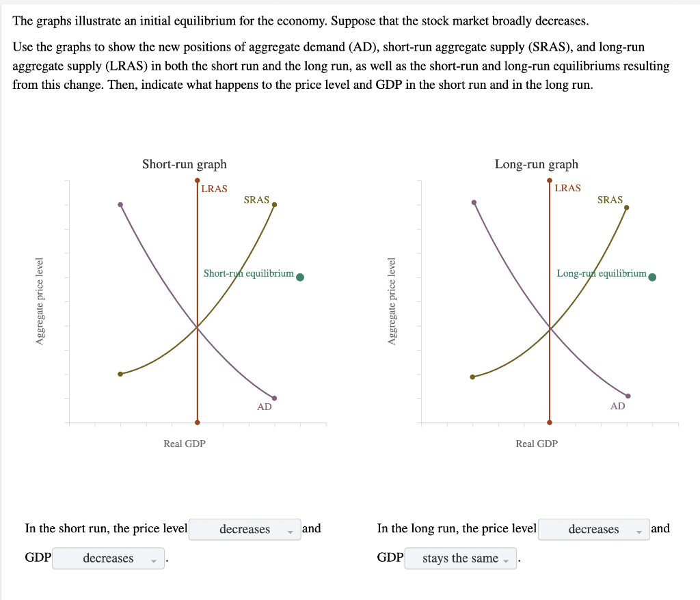Click the top anchor of the long-run LRAS line

[x=549, y=181]
